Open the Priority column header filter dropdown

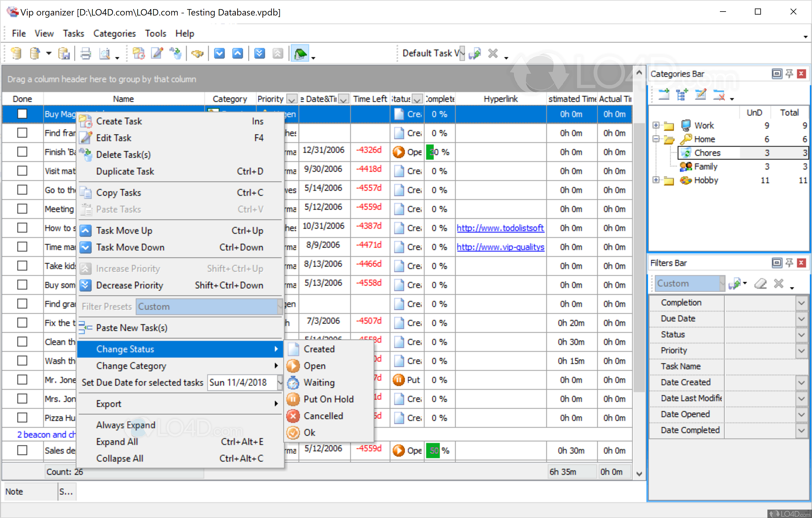[292, 99]
